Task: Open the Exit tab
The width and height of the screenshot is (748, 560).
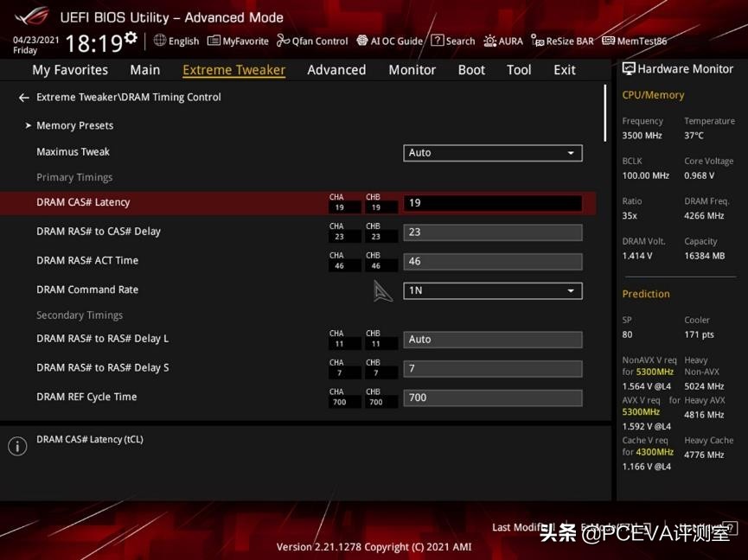Action: tap(565, 70)
